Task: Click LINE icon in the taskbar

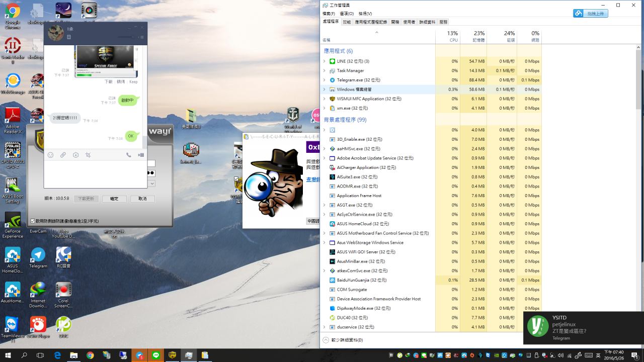Action: coord(156,355)
